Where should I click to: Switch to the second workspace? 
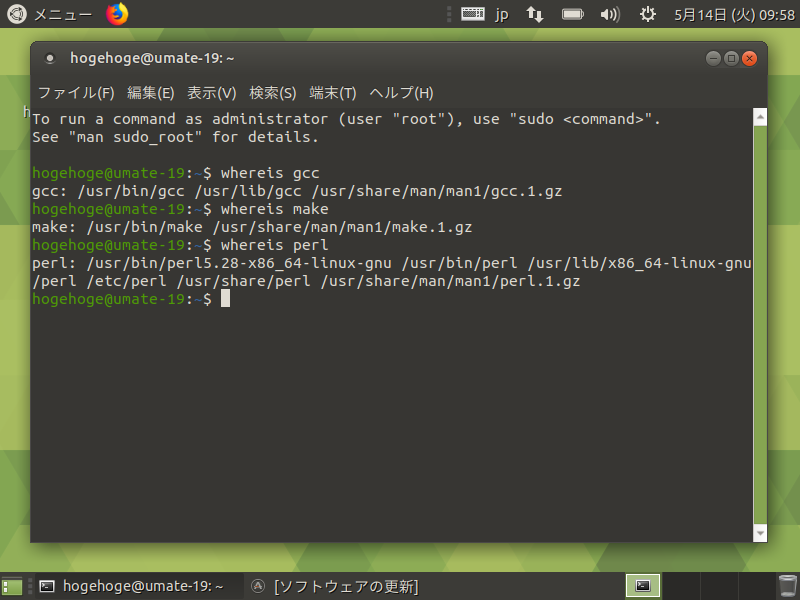[681, 586]
